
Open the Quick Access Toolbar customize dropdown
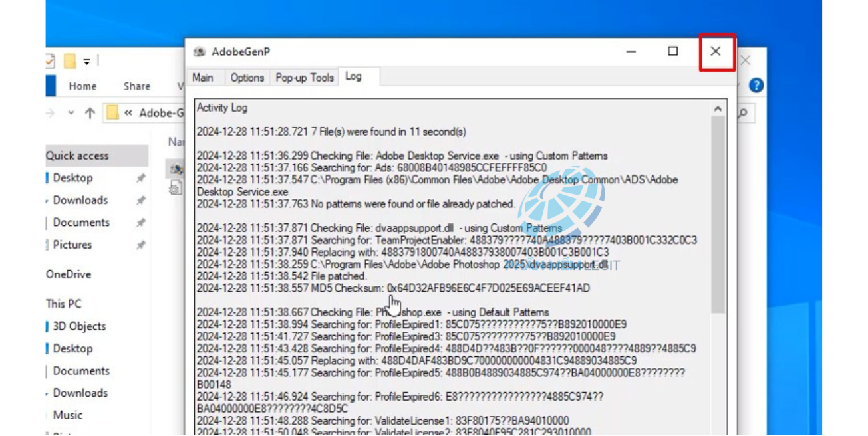86,62
